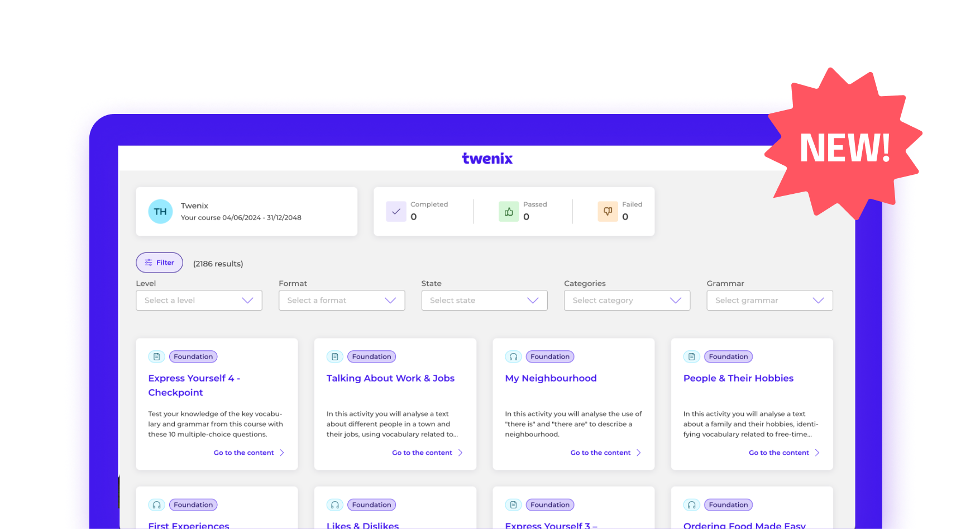Click the Grammar filter label
Viewport: 980px width, 529px height.
pyautogui.click(x=725, y=284)
